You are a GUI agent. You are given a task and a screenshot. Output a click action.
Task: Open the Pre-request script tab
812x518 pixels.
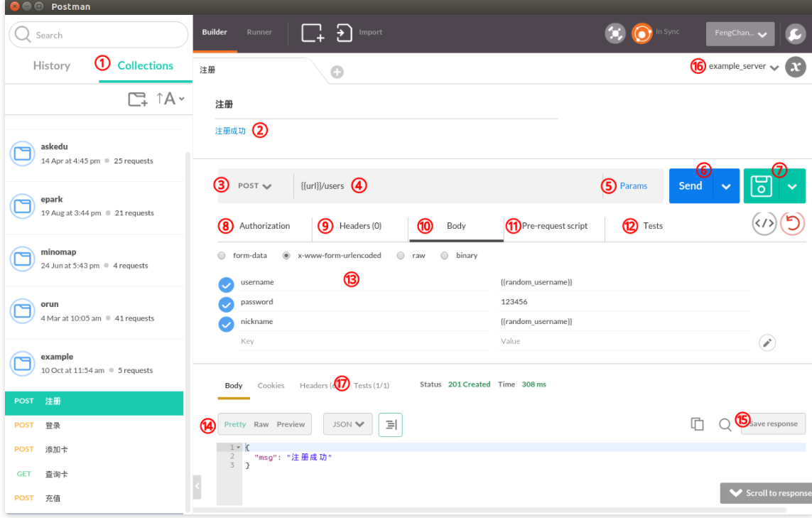pyautogui.click(x=555, y=226)
